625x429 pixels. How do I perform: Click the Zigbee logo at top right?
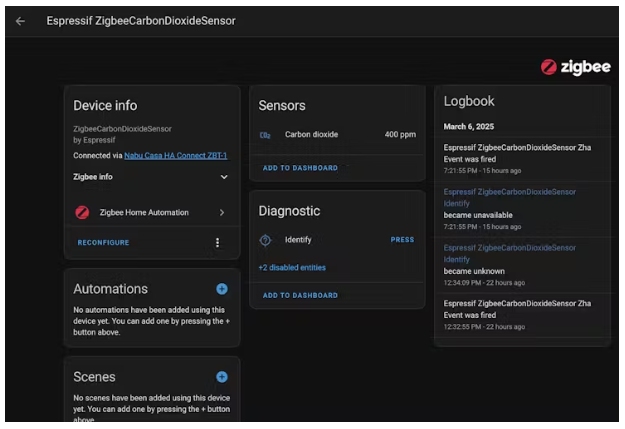[x=575, y=67]
